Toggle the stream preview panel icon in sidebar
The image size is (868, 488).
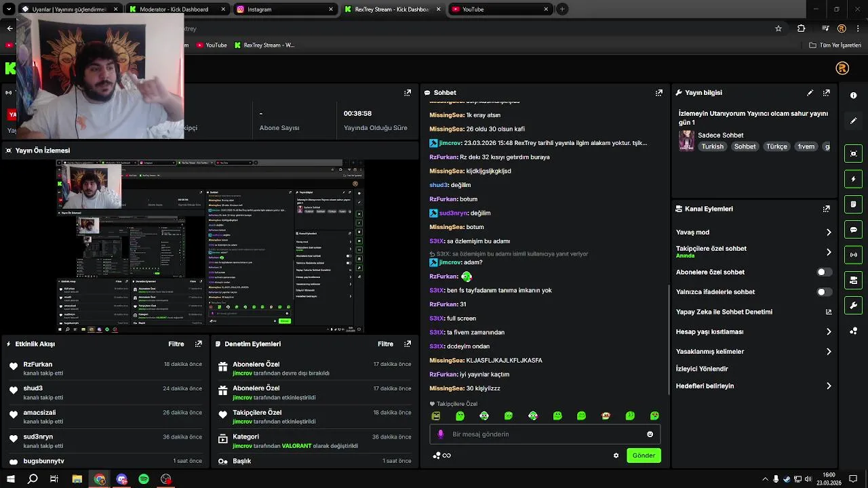[853, 154]
